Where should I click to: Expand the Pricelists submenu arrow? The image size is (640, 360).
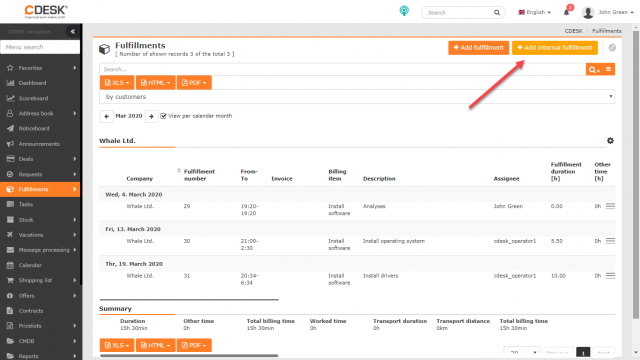pos(75,326)
